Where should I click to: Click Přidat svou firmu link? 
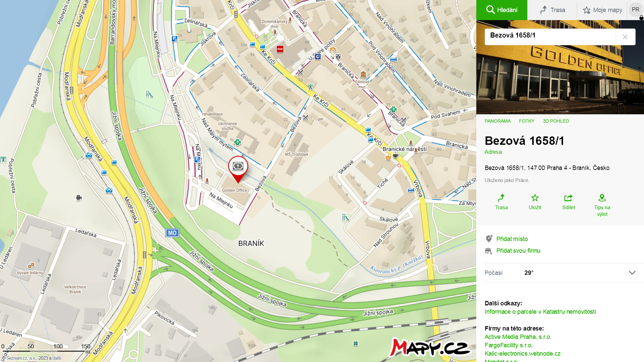[x=518, y=251]
